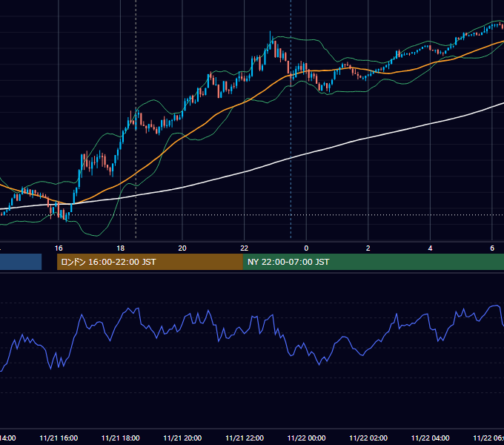The image size is (504, 445).
Task: Click the 4 hour label on the price chart axis
Action: click(x=430, y=248)
